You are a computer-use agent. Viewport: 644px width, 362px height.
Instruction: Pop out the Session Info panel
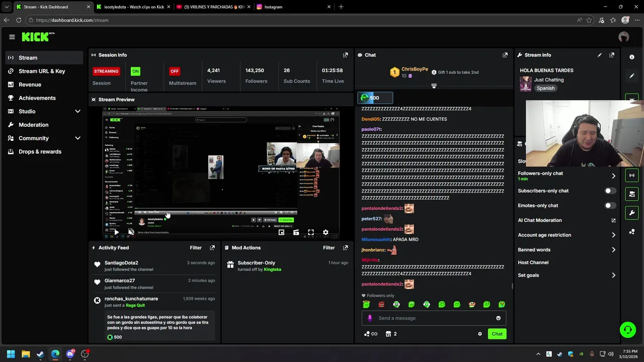tap(345, 55)
